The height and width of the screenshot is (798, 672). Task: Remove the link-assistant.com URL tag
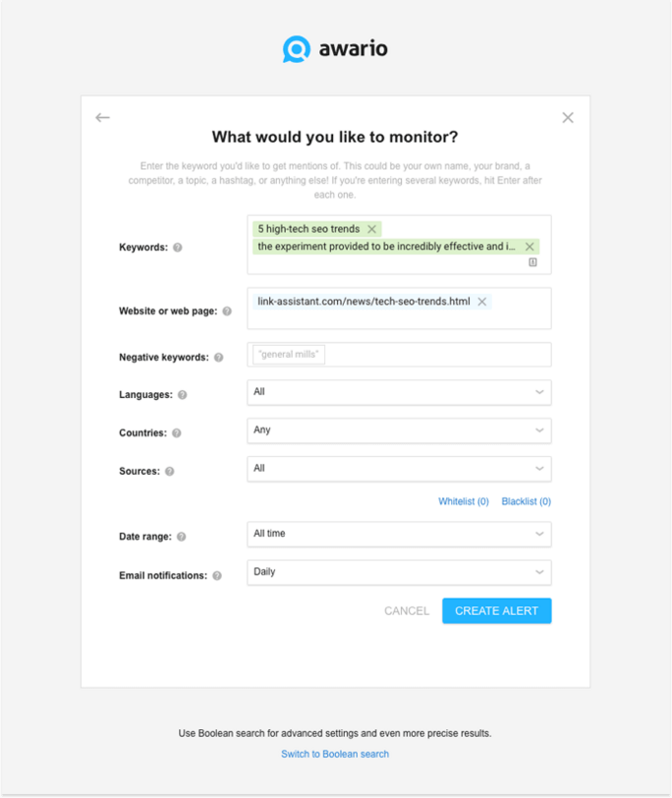[482, 303]
